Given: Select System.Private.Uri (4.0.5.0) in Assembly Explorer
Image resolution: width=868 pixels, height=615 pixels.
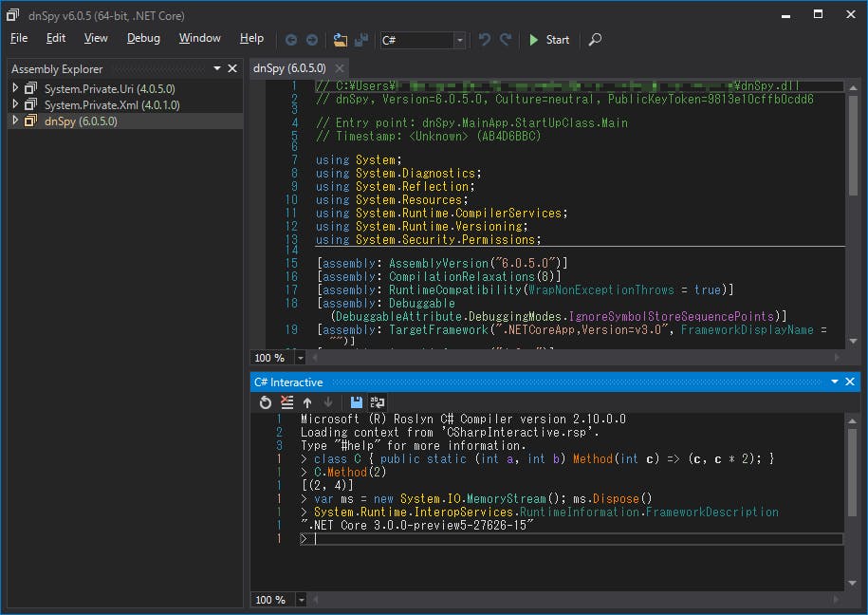Looking at the screenshot, I should (x=110, y=88).
